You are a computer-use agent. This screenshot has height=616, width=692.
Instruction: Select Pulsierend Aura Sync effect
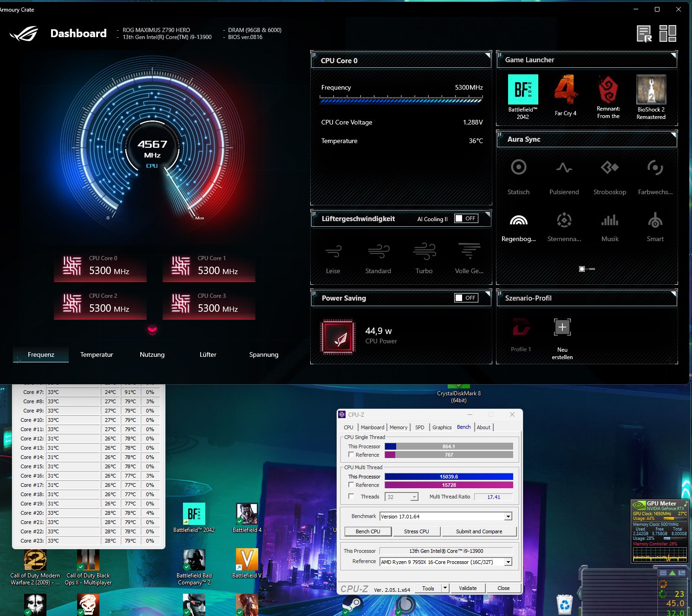point(564,167)
